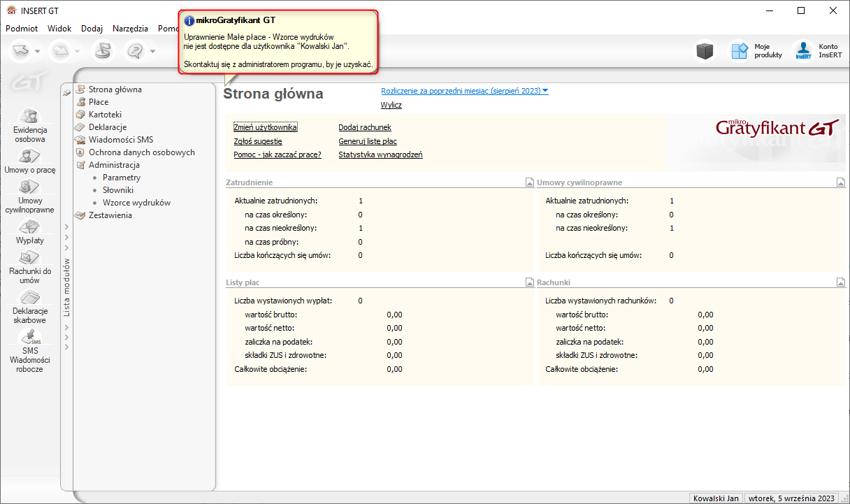Click the Wylicz link

click(x=391, y=106)
